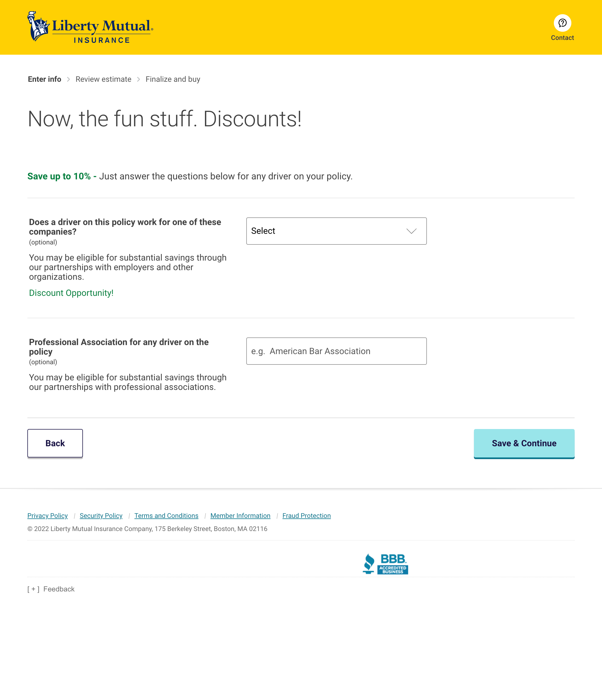Click the Back button
The height and width of the screenshot is (700, 602).
(55, 443)
